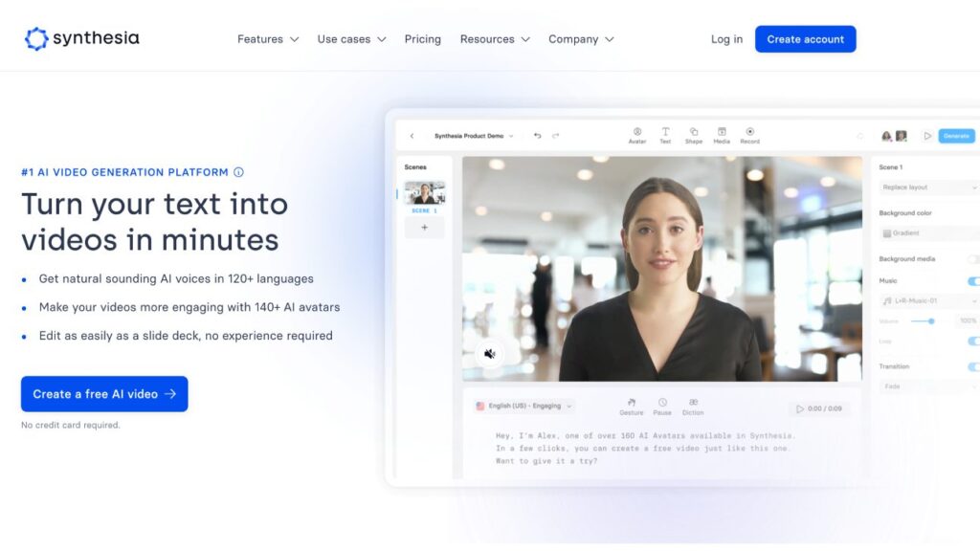
Task: Click the Log in link
Action: click(726, 39)
